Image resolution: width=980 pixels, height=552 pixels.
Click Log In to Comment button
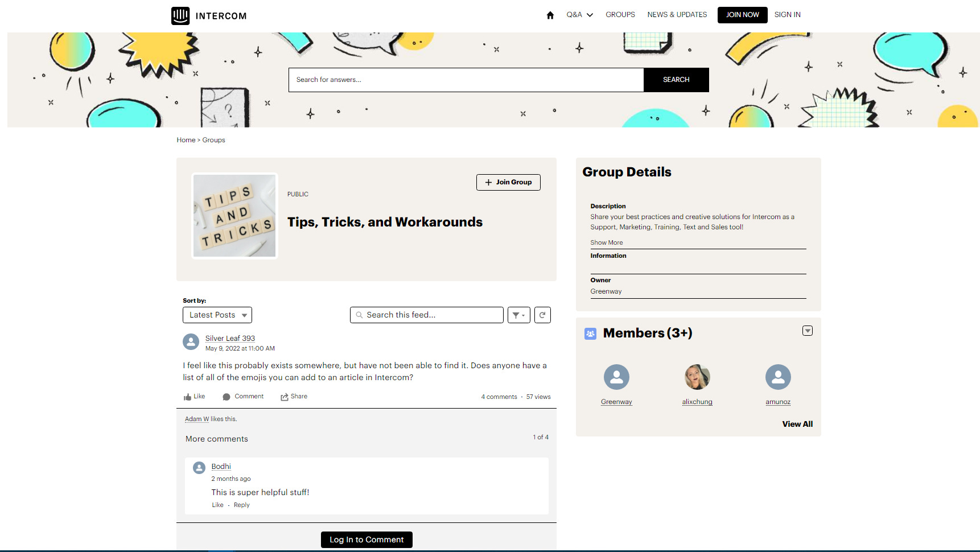pyautogui.click(x=367, y=539)
